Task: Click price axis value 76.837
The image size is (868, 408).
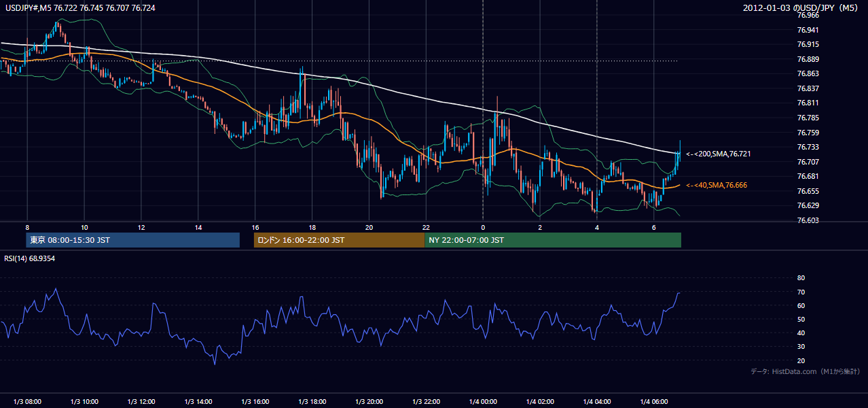Action: click(808, 88)
